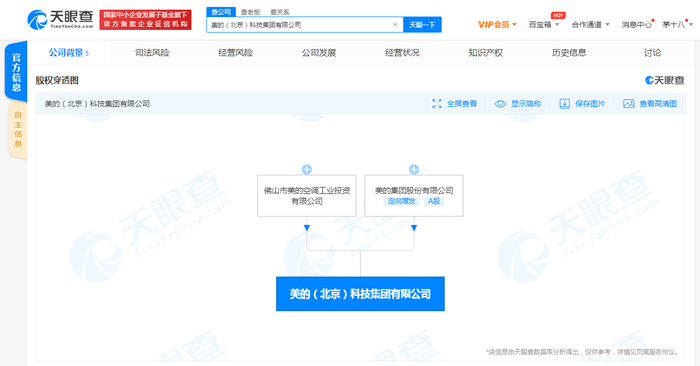Image resolution: width=700 pixels, height=366 pixels.
Task: Click the 定向增发 tag on 美的集团
Action: tap(401, 201)
